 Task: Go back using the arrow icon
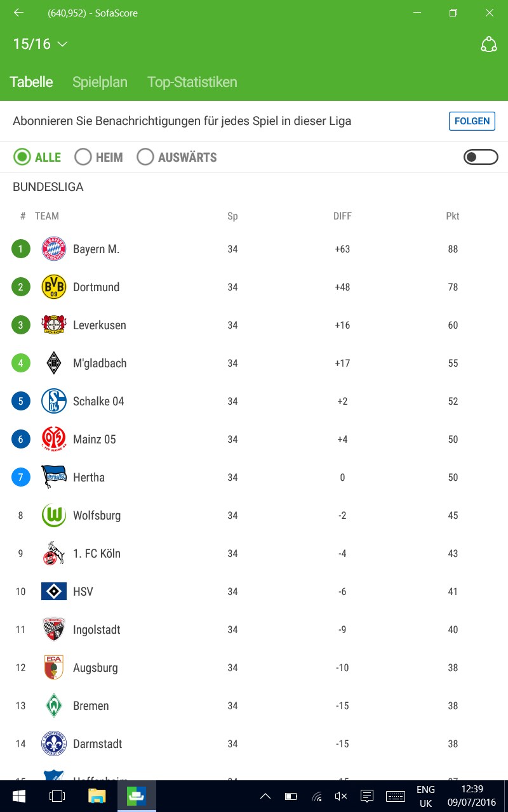(19, 13)
